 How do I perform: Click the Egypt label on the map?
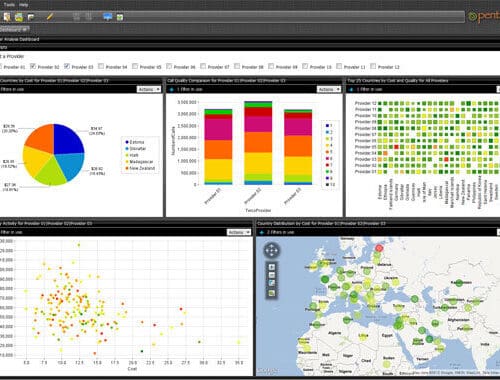click(388, 335)
